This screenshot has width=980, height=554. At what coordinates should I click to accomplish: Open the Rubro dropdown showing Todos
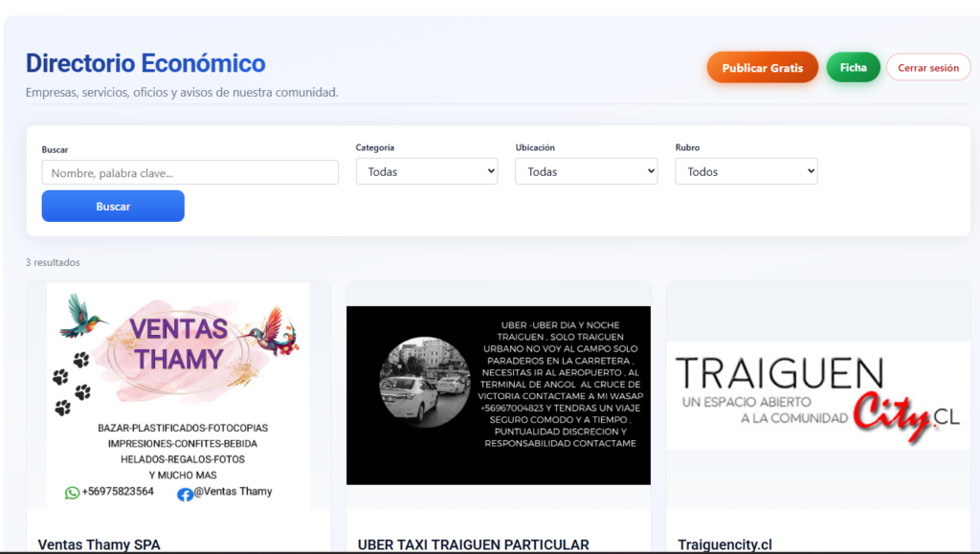(x=746, y=171)
